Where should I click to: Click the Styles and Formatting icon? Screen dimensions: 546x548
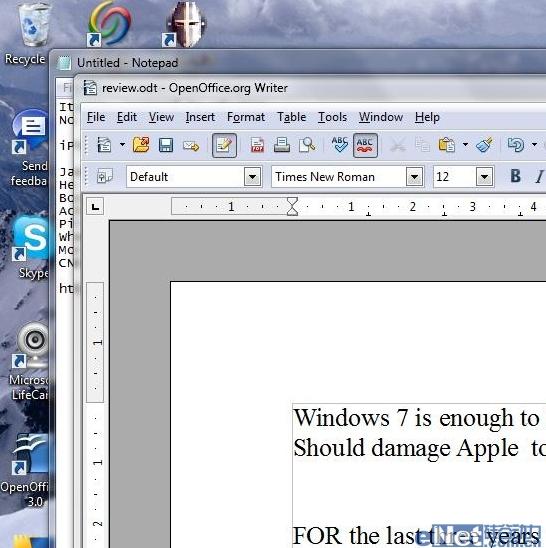pos(105,176)
